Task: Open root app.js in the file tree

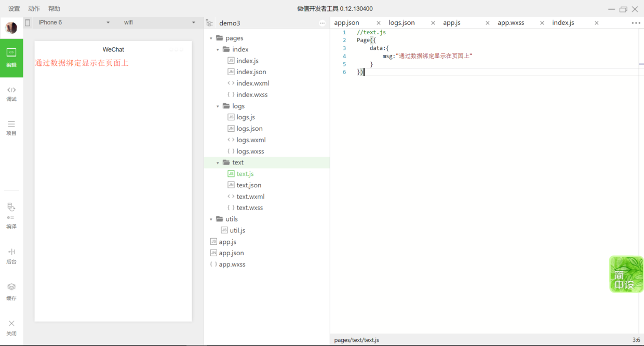Action: click(x=227, y=242)
